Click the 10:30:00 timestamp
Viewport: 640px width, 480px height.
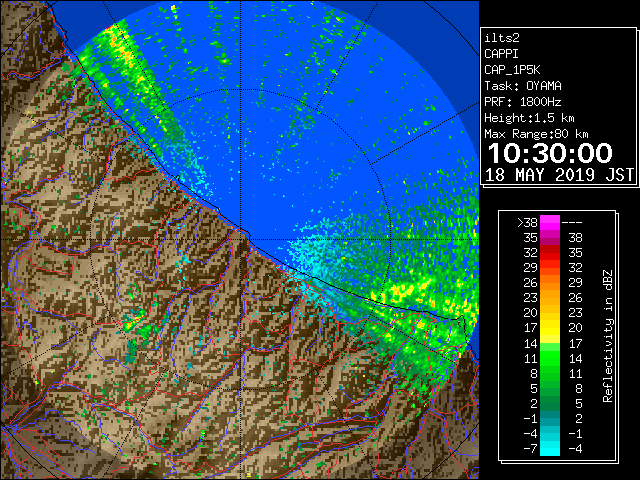pyautogui.click(x=550, y=153)
